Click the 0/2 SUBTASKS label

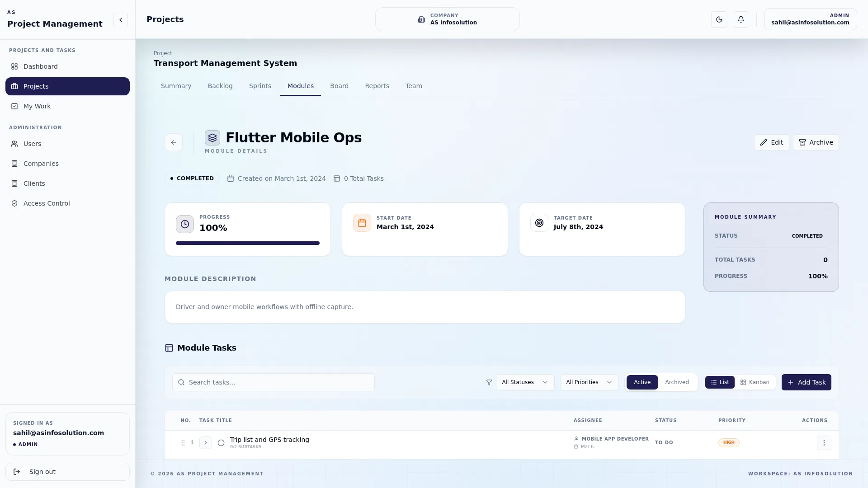245,447
